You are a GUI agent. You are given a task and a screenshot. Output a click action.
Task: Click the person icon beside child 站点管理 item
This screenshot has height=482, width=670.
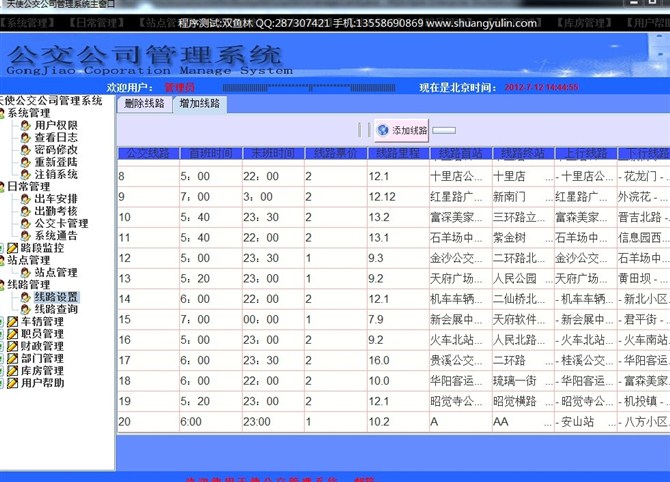point(26,273)
